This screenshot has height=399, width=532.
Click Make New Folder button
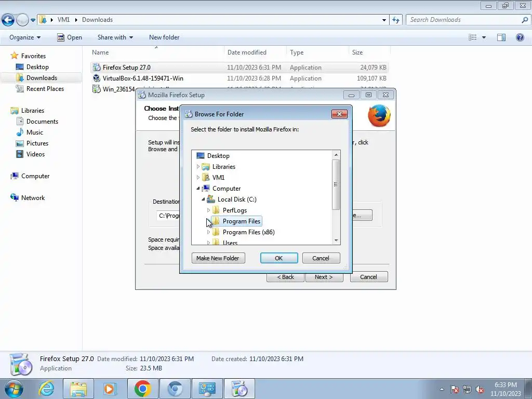click(218, 258)
